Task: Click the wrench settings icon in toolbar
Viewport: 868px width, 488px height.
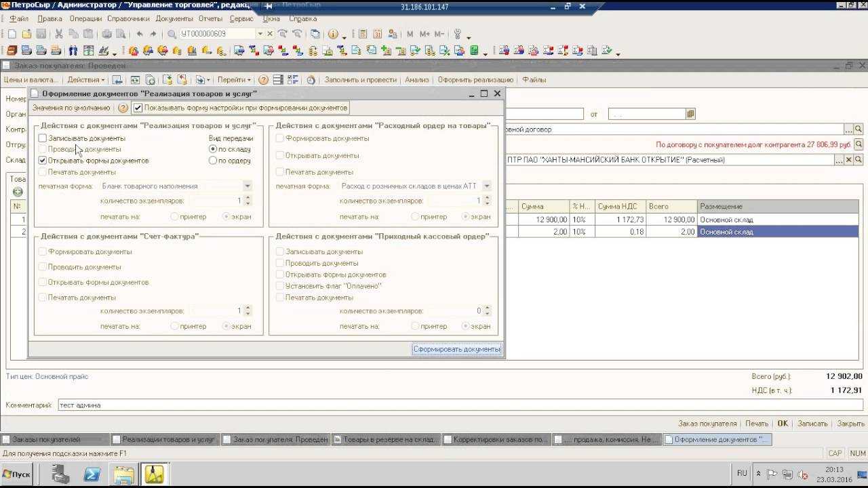Action: coord(457,34)
